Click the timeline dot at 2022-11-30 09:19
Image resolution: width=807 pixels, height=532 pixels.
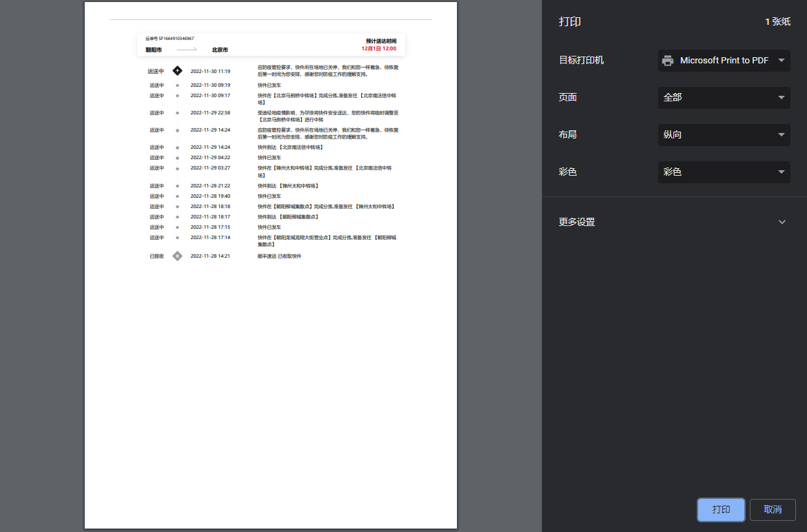pyautogui.click(x=177, y=85)
